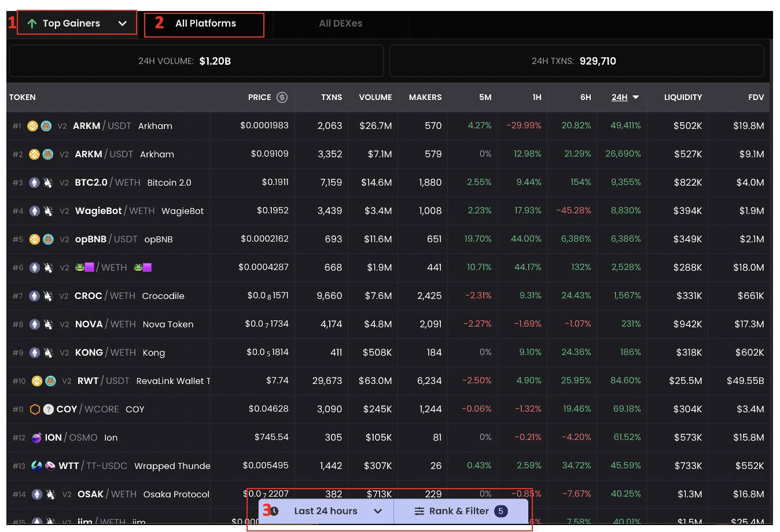
Task: Open the Rank & Filter button
Action: tap(461, 511)
